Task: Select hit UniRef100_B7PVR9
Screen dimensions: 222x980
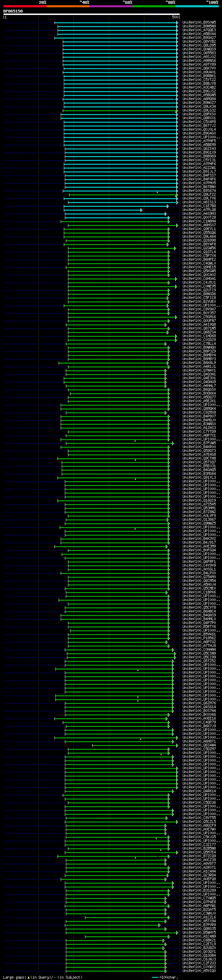Action: click(x=199, y=925)
